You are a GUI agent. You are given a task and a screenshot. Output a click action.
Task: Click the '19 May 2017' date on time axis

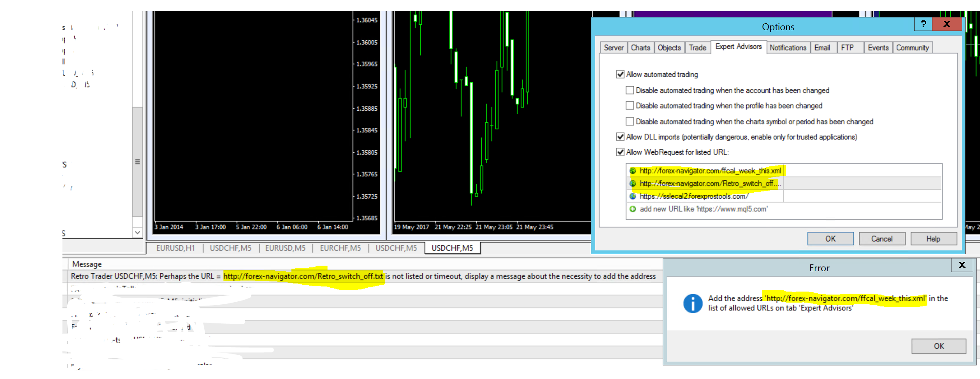(411, 227)
